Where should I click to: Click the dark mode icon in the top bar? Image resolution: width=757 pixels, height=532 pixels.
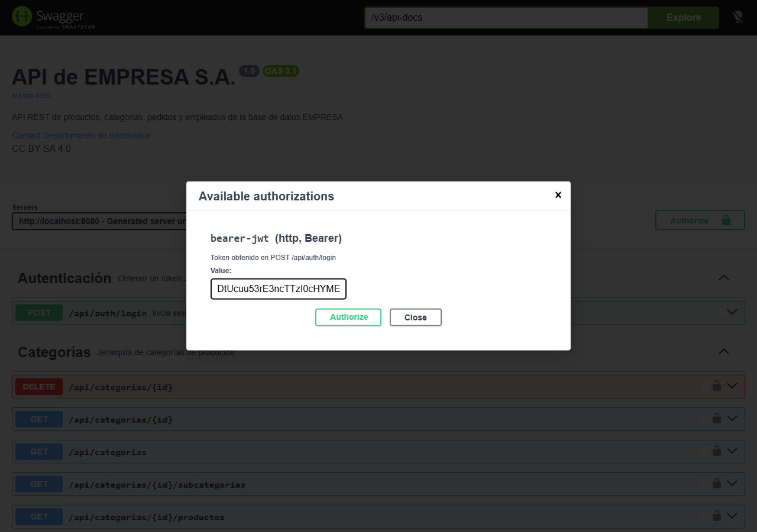pos(737,17)
